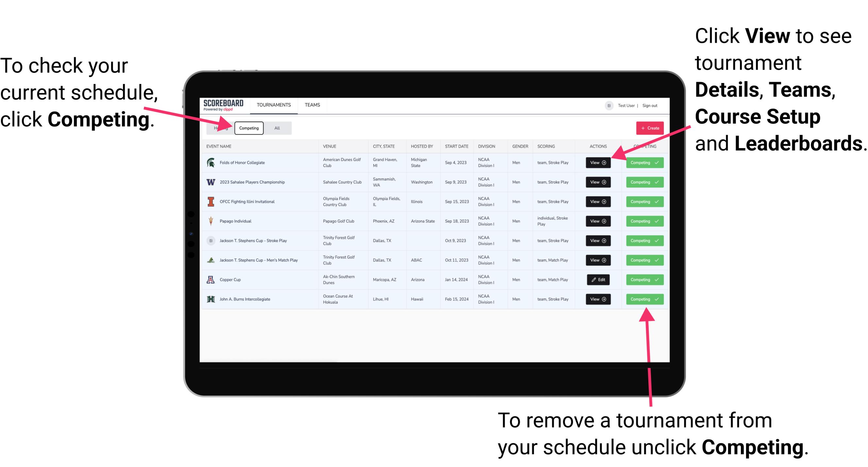Click the View icon for Jackson T. Stephens Cup Stroke Play
This screenshot has width=868, height=467.
[597, 241]
